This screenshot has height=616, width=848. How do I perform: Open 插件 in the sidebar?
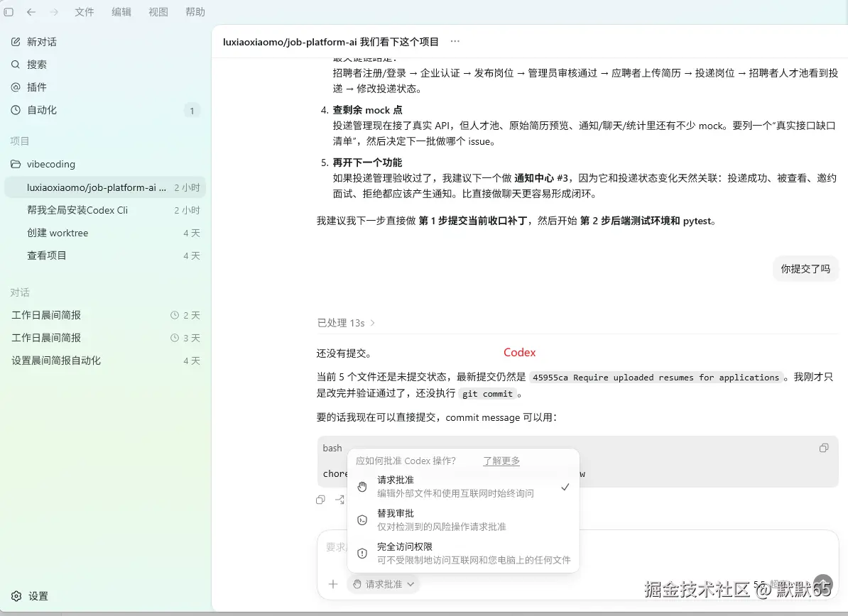point(105,87)
